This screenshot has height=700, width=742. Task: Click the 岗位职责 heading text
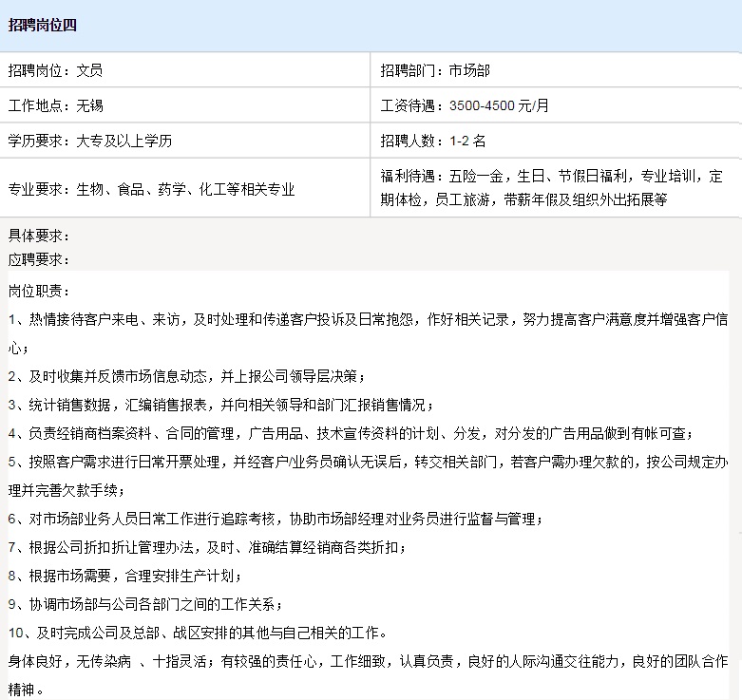coord(39,291)
